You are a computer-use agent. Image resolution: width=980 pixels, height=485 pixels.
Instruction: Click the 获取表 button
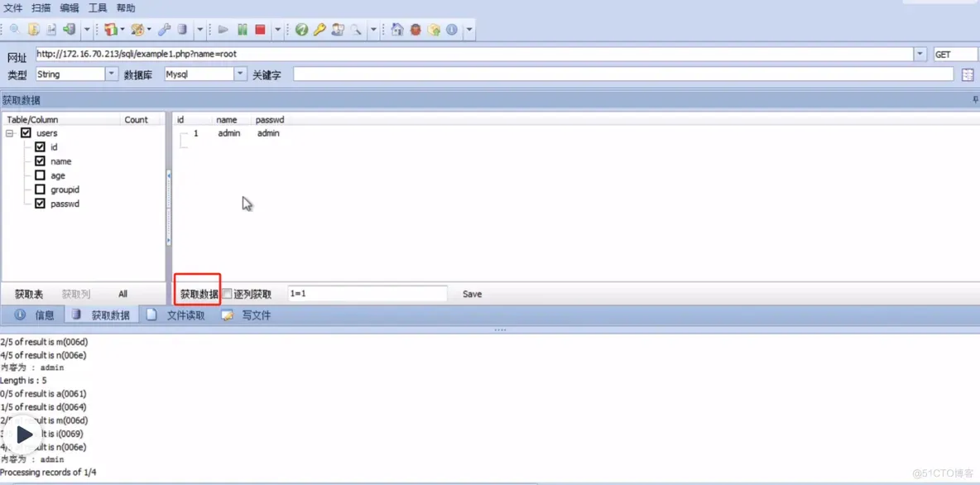coord(29,294)
